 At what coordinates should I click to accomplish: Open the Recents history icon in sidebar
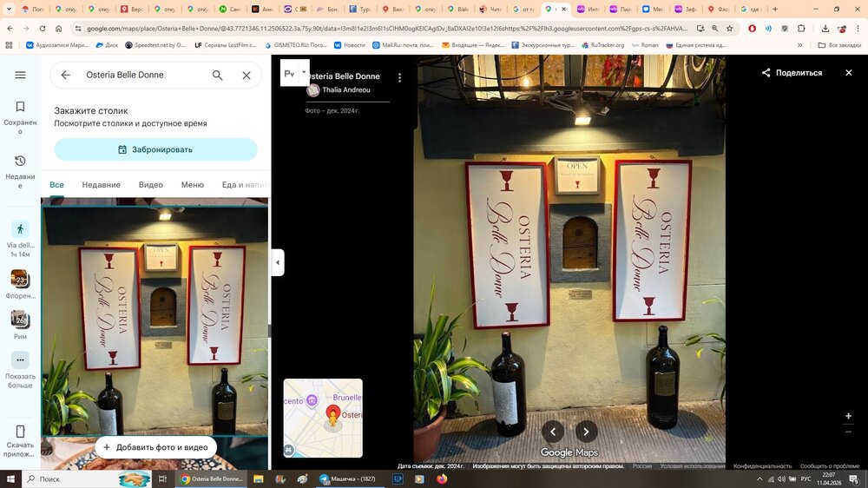point(20,162)
